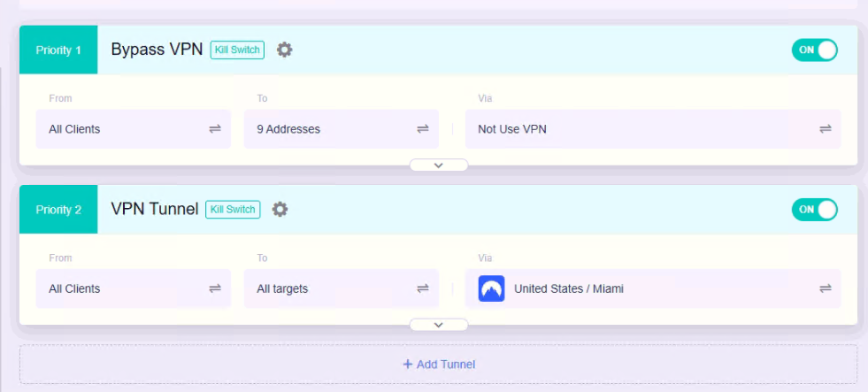Click swap arrows in VPN Tunnel From field
868x392 pixels.
pyautogui.click(x=215, y=288)
